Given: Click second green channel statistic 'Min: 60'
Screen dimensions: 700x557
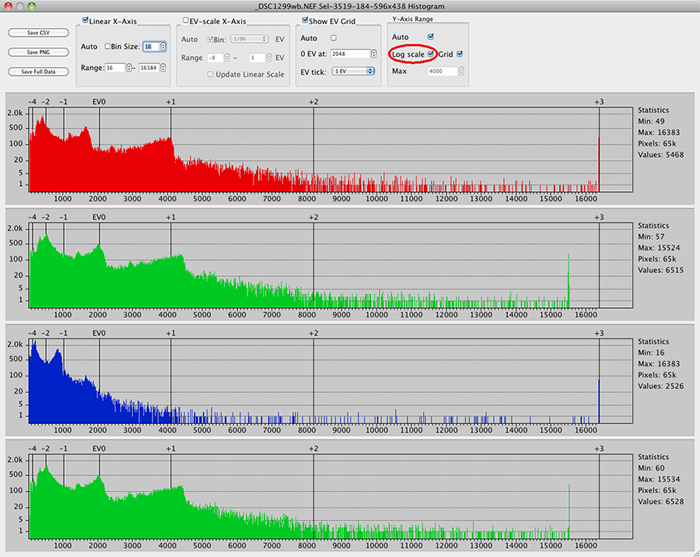Looking at the screenshot, I should (x=651, y=468).
